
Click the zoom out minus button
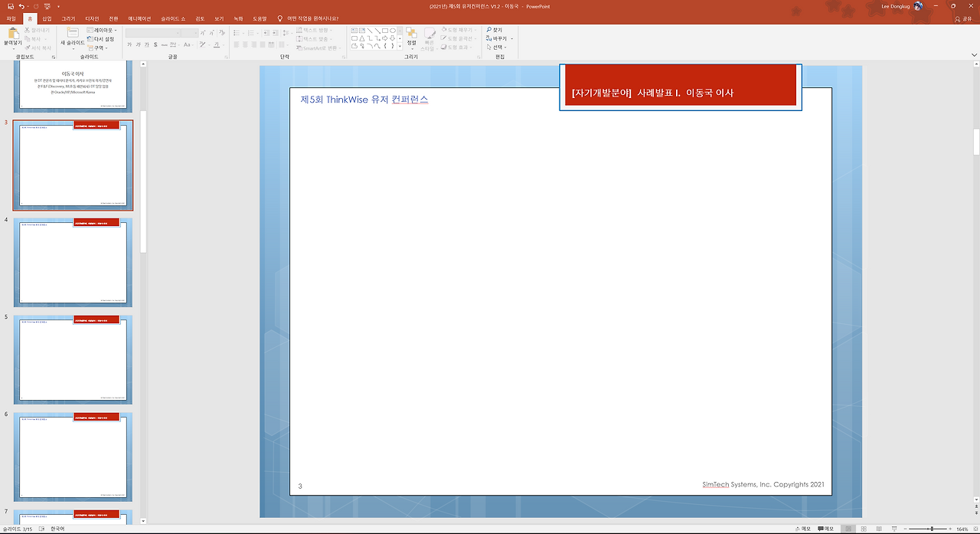coord(906,529)
